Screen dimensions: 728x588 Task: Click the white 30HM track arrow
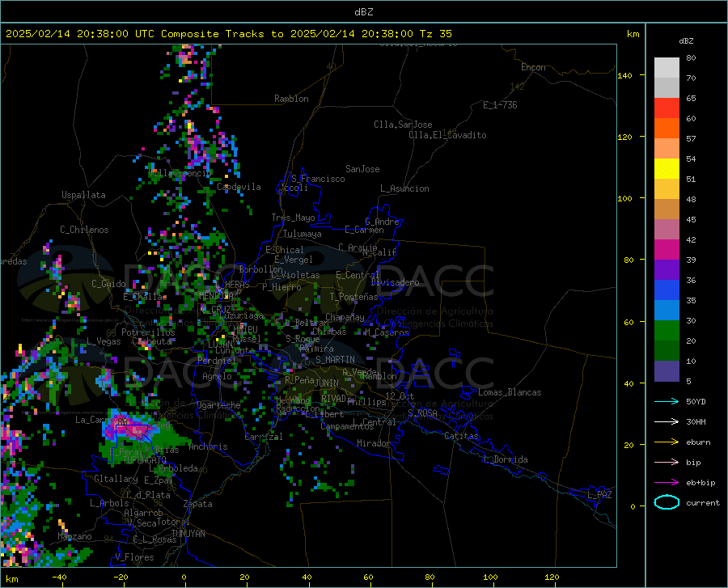click(667, 421)
